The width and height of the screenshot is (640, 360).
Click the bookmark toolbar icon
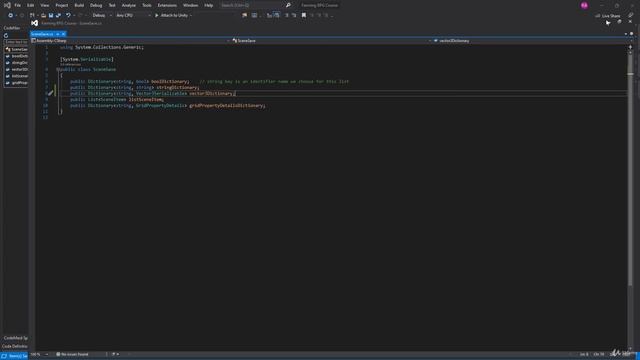pyautogui.click(x=304, y=16)
